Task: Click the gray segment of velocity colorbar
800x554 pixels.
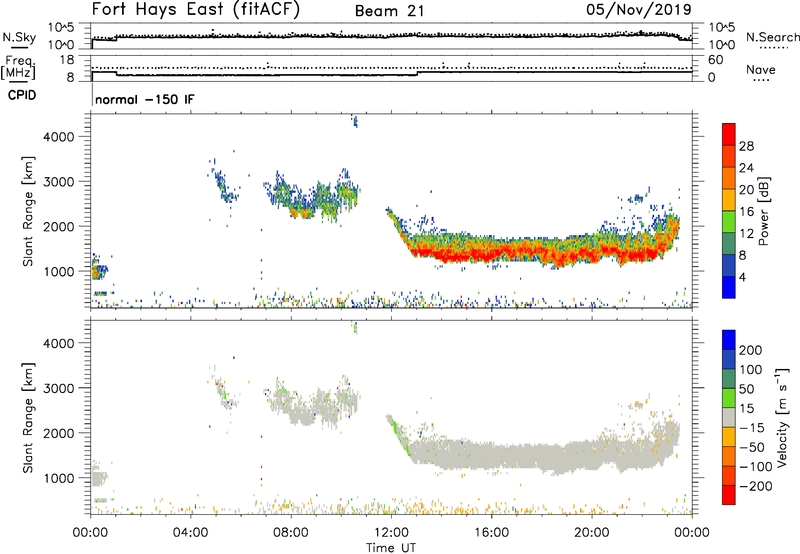Action: [729, 417]
